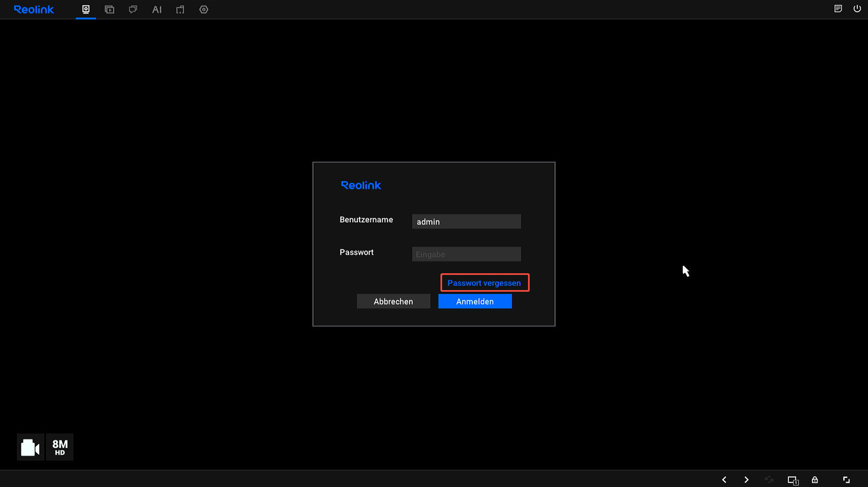868x487 pixels.
Task: Open the AI tab
Action: 157,10
